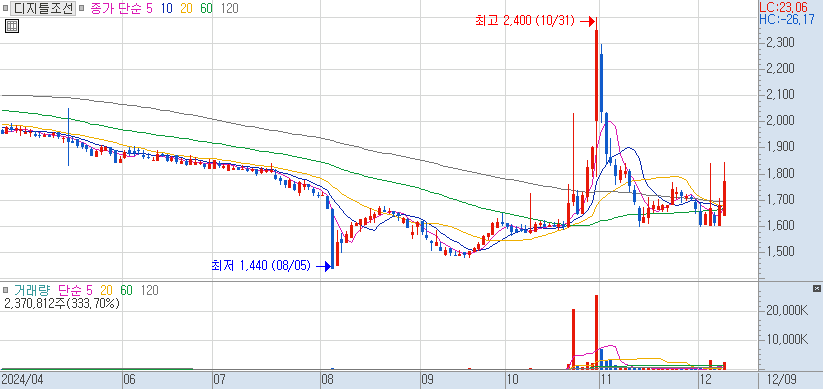Image resolution: width=823 pixels, height=389 pixels.
Task: Click the 1,700 price axis label
Action: [x=779, y=199]
